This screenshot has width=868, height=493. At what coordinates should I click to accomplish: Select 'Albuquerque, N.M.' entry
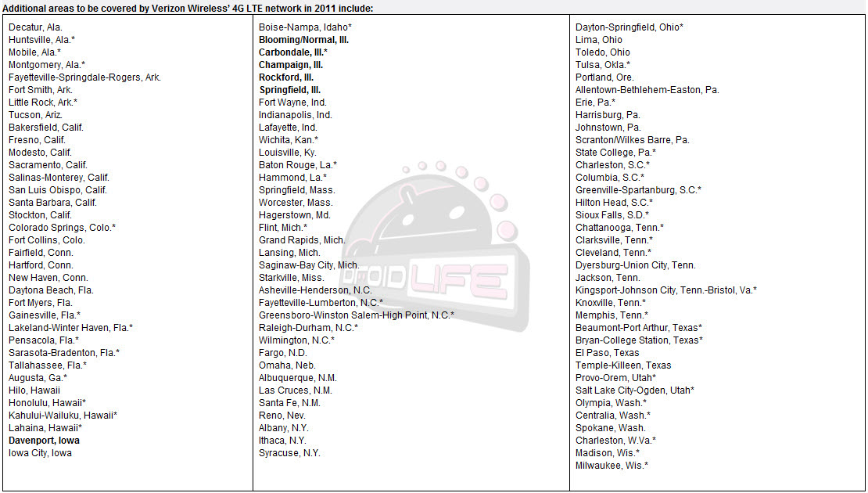pos(298,378)
